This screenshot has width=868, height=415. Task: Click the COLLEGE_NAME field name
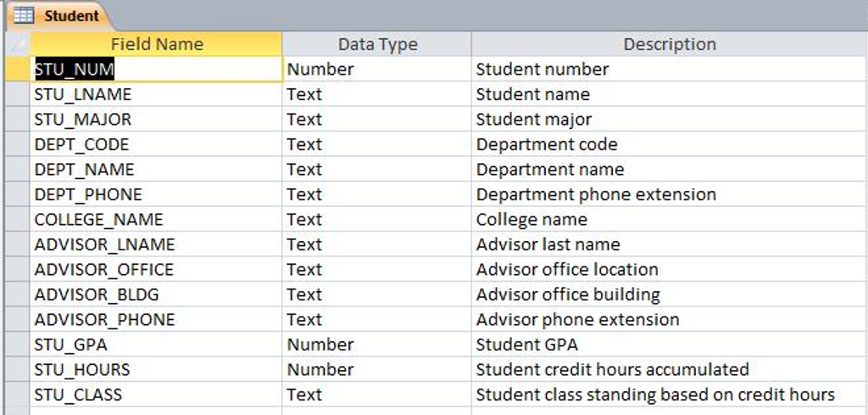[98, 220]
